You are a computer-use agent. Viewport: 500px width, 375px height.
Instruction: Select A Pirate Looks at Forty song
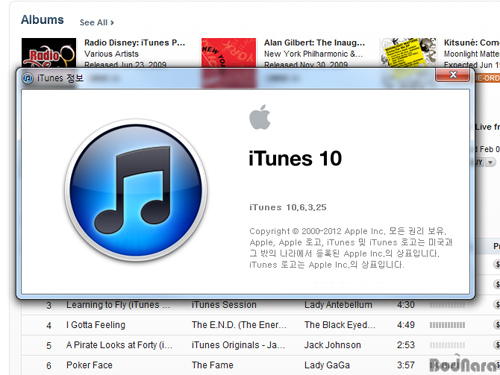coord(261,345)
